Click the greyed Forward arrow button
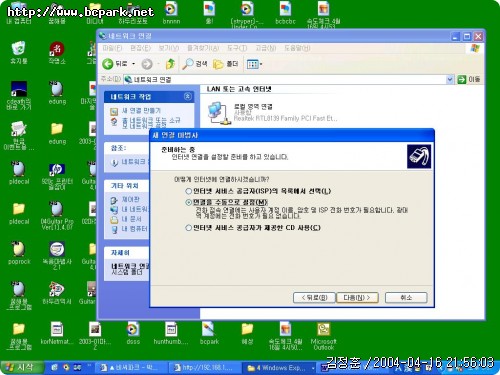This screenshot has height=375, width=500. (147, 64)
